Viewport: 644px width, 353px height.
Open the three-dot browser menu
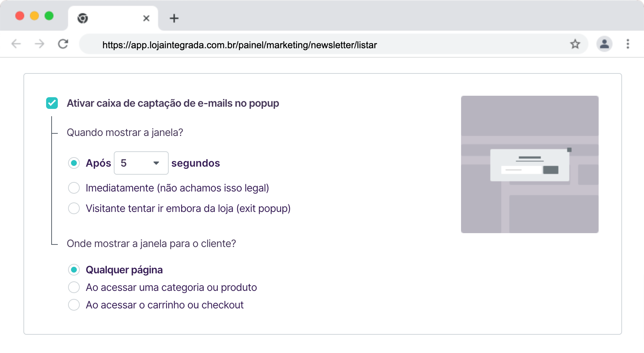point(628,44)
